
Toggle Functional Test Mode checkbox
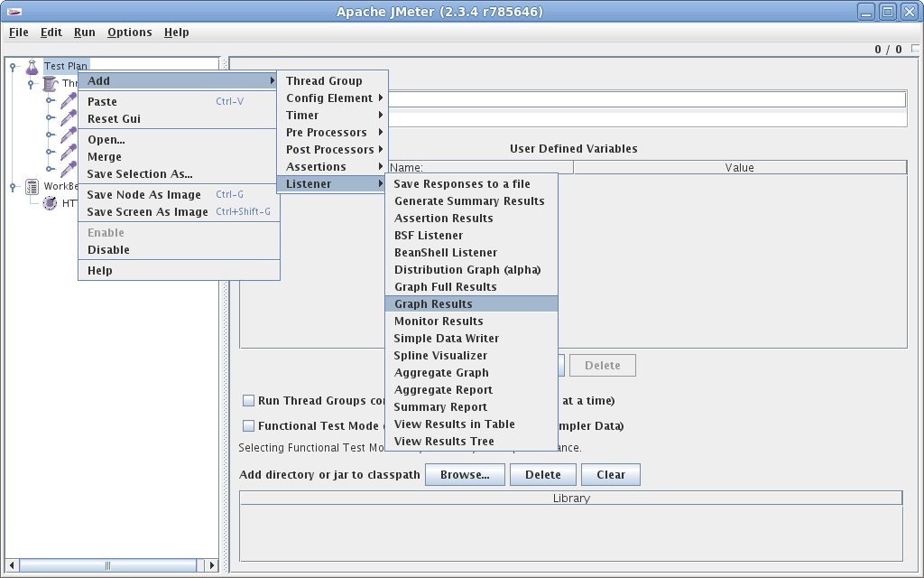click(x=249, y=426)
